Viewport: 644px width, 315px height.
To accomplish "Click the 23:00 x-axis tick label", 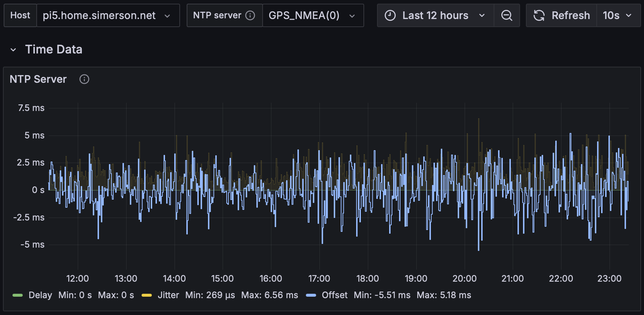I will [609, 279].
